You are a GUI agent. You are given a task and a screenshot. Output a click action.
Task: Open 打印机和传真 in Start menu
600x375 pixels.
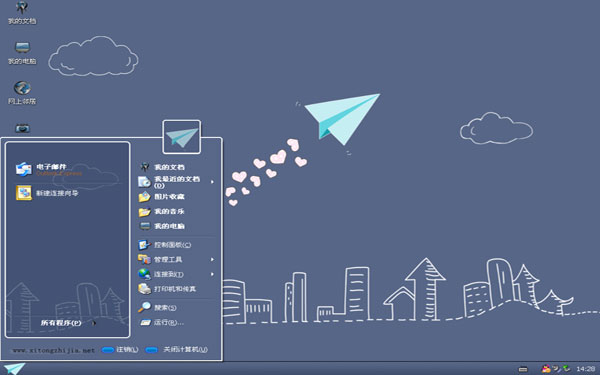pos(167,289)
